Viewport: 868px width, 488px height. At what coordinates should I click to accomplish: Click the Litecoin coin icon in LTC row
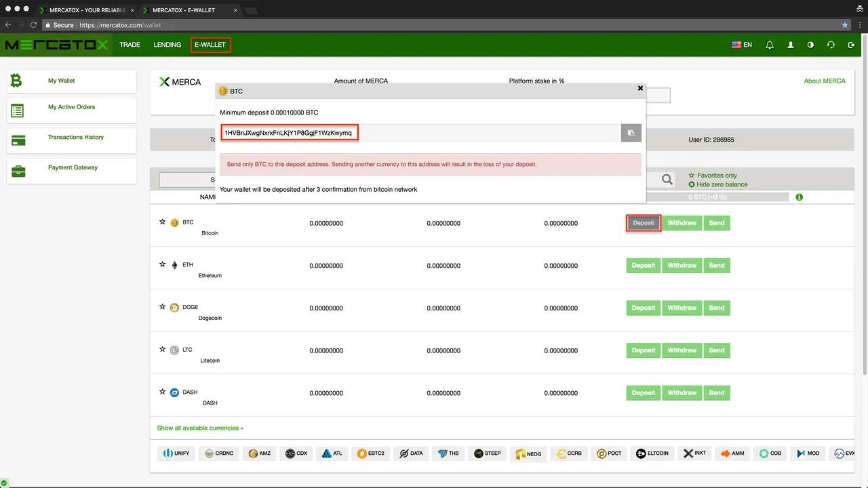coord(174,350)
